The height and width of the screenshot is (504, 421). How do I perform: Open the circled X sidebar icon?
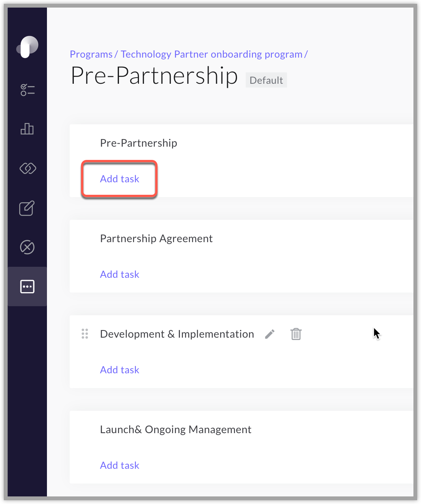point(27,247)
